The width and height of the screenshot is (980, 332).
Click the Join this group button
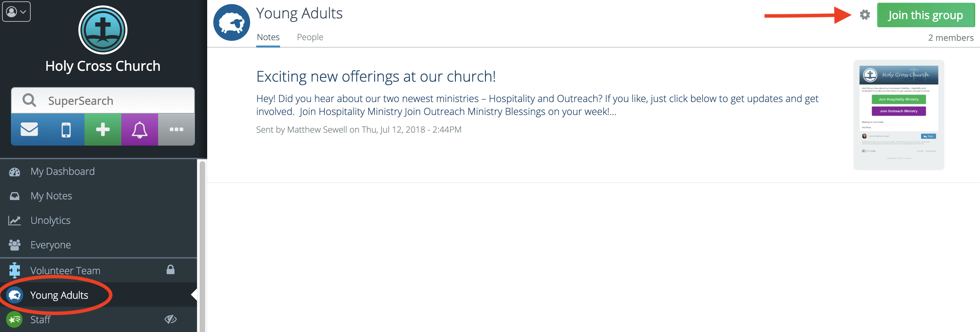(925, 15)
